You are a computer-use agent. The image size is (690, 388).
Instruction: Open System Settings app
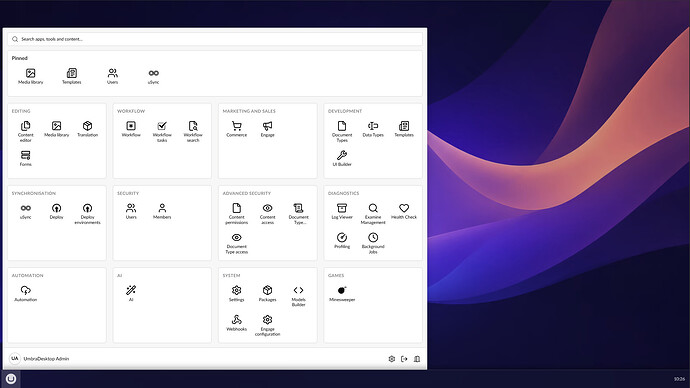pyautogui.click(x=237, y=294)
